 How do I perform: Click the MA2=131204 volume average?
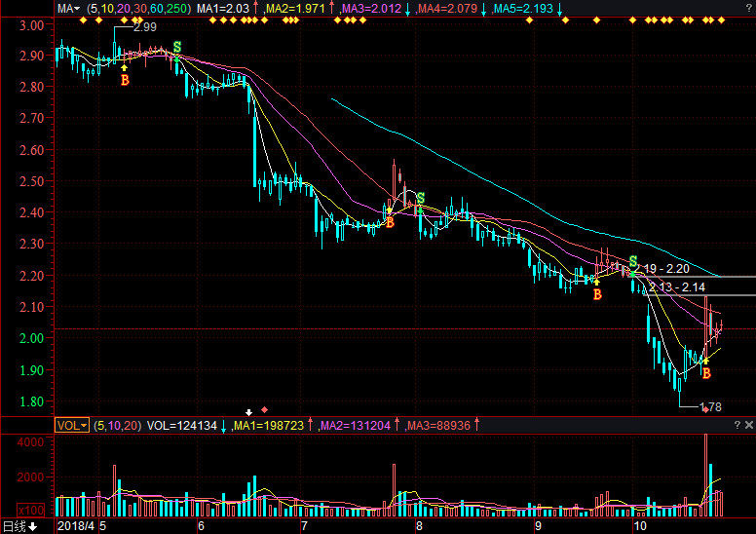pyautogui.click(x=356, y=426)
